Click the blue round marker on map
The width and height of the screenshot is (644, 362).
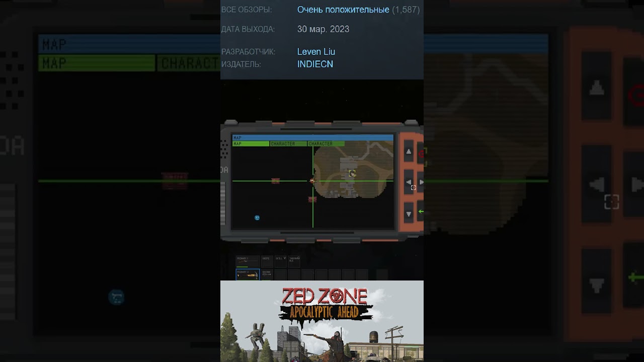pos(257,218)
